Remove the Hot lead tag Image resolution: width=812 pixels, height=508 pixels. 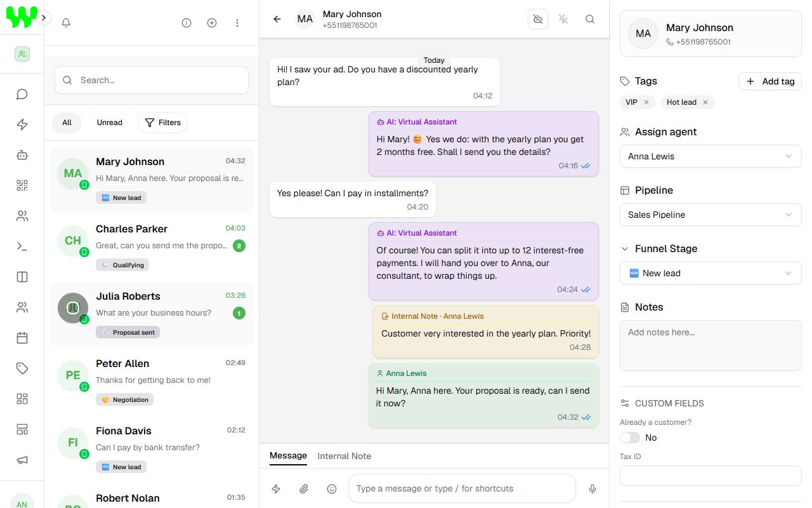705,102
